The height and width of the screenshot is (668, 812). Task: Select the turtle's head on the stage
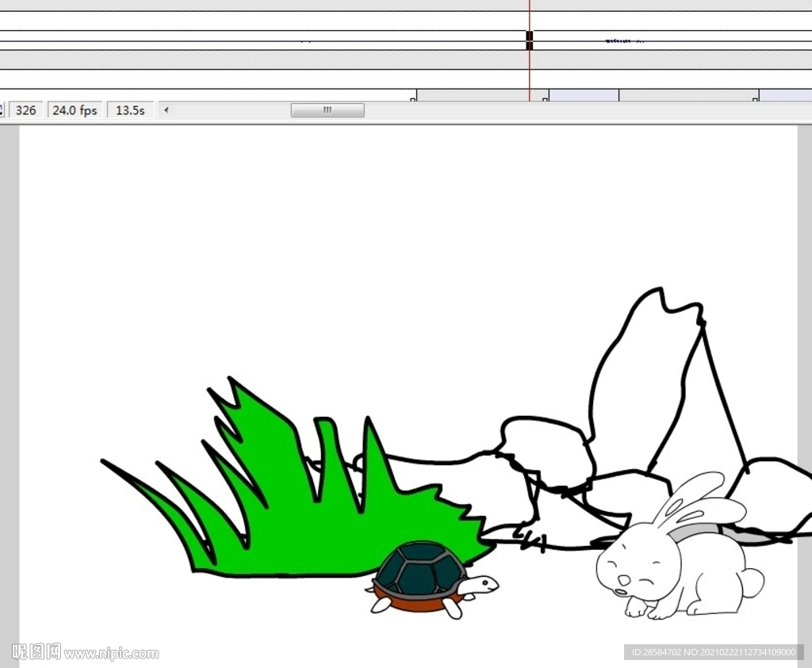[481, 586]
